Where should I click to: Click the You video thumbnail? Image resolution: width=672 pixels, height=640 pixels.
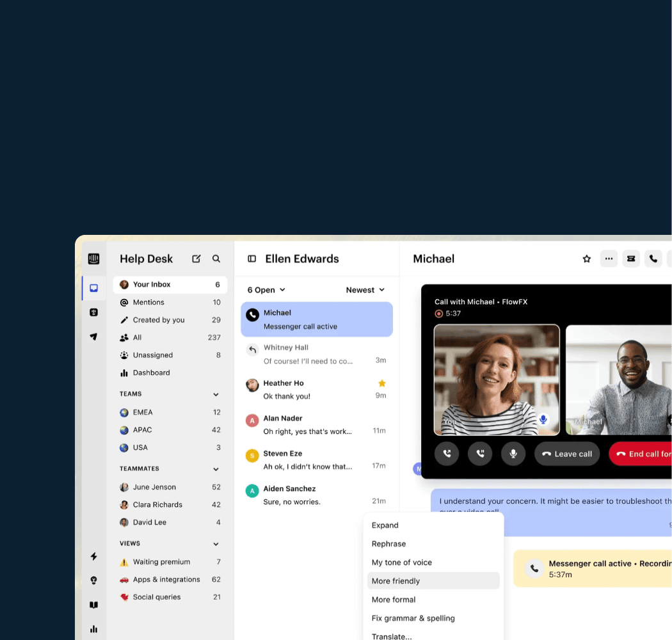[497, 380]
